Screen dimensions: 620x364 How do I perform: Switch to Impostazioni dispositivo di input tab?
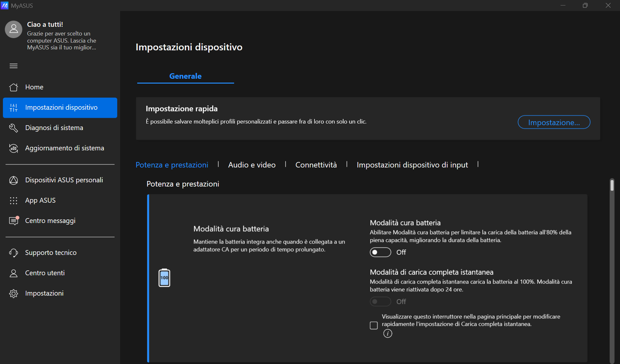412,165
